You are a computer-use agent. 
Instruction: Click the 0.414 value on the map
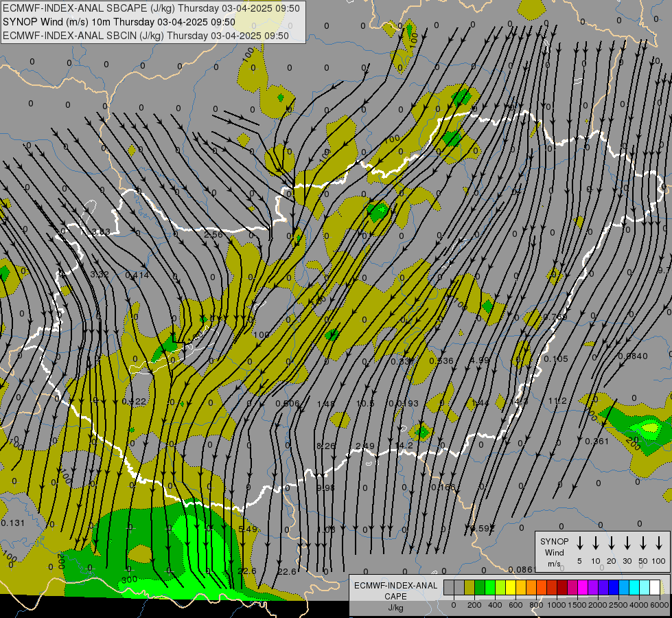click(137, 275)
